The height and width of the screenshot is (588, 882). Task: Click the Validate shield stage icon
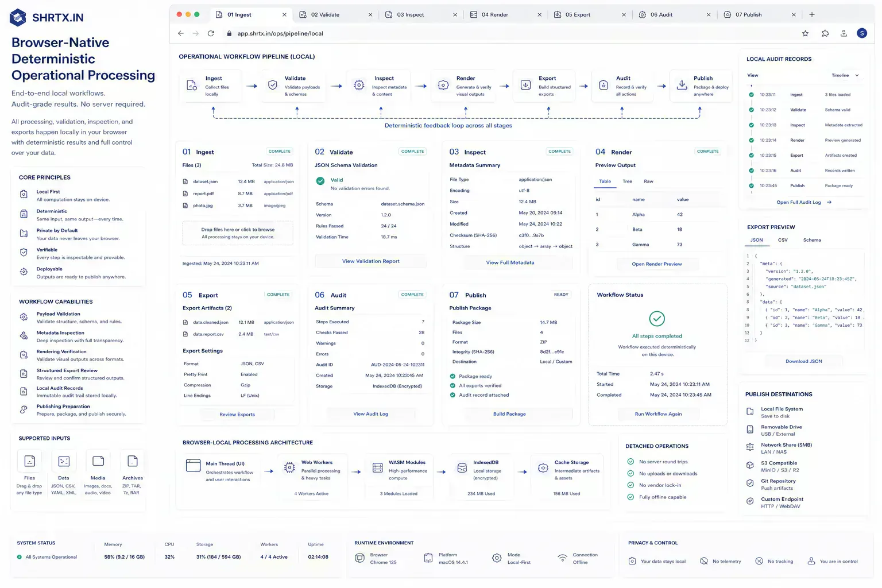[x=273, y=85]
